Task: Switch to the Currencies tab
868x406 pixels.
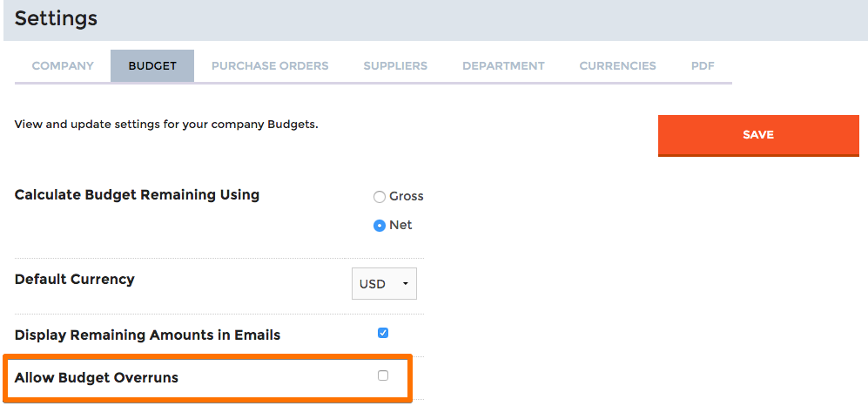Action: click(x=617, y=66)
